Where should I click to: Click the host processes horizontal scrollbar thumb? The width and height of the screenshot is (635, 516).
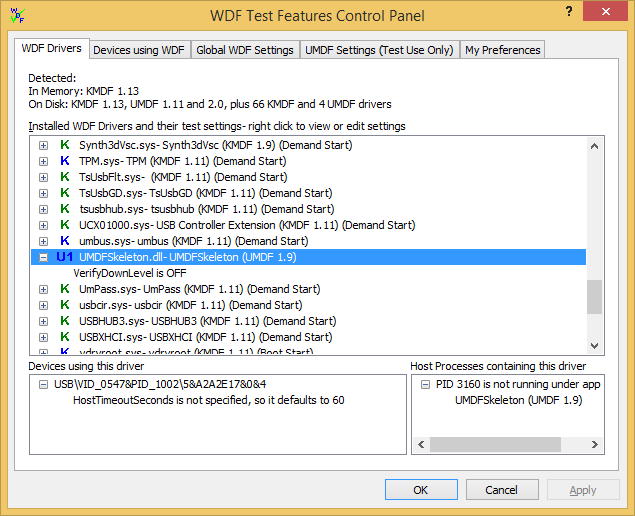pos(495,444)
